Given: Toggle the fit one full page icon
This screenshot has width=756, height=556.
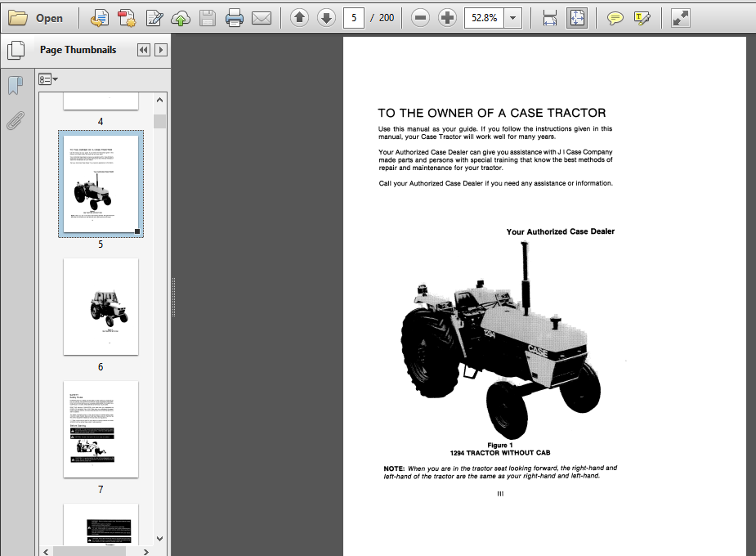Looking at the screenshot, I should [577, 18].
